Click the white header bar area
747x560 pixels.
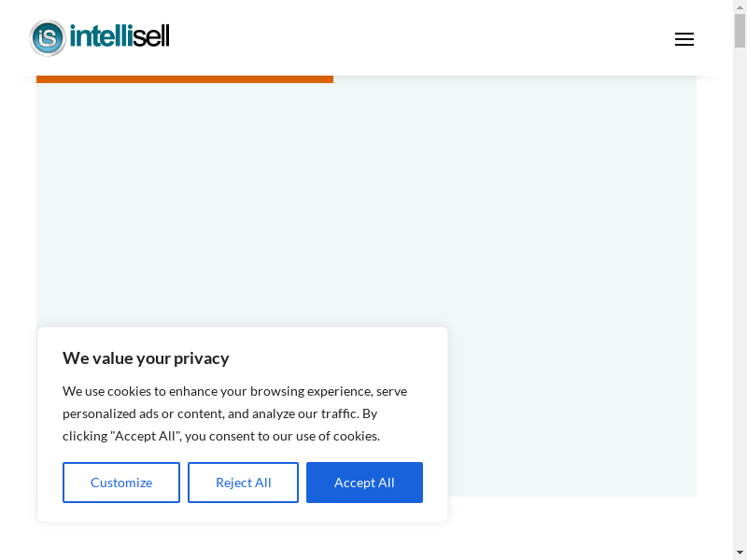420,37
